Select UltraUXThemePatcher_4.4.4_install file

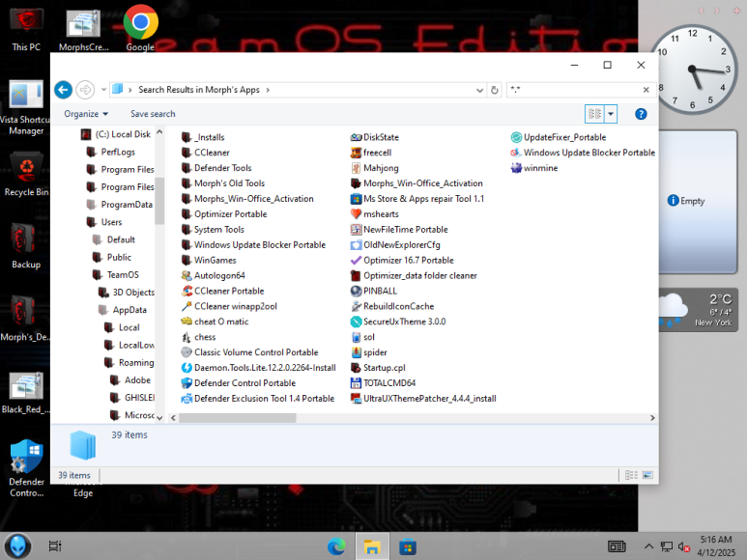423,399
